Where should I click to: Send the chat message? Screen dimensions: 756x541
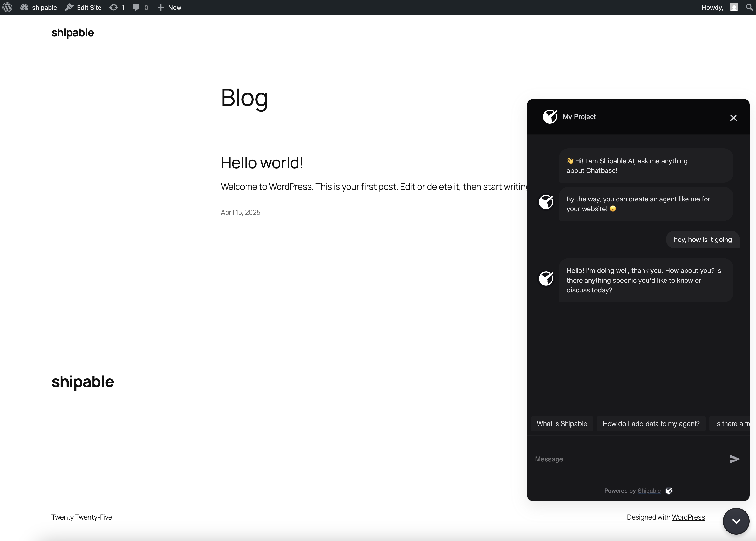click(734, 459)
